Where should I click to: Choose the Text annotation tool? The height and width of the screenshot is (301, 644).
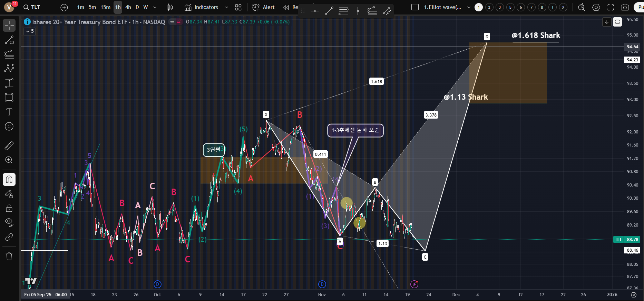9,112
